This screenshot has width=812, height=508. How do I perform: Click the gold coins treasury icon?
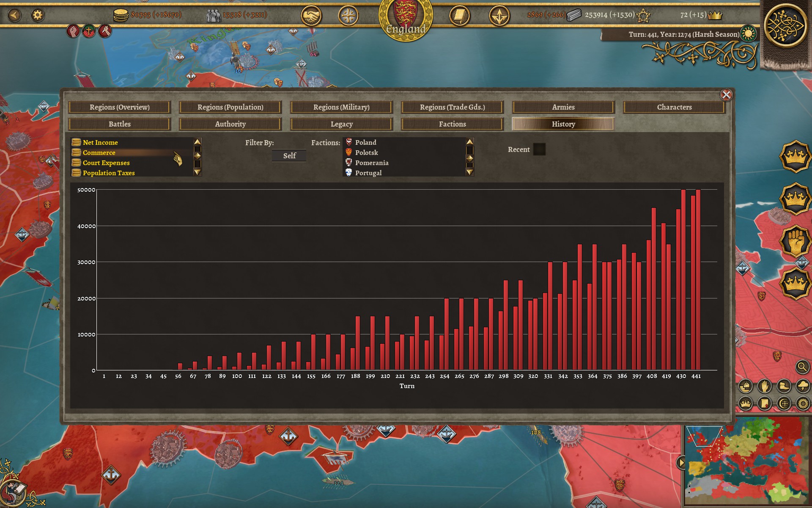[x=121, y=15]
